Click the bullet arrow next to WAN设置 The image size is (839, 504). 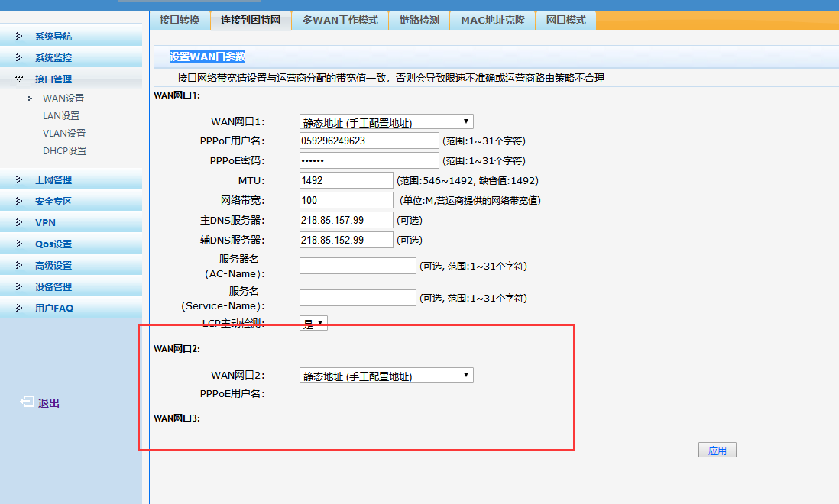(x=30, y=99)
